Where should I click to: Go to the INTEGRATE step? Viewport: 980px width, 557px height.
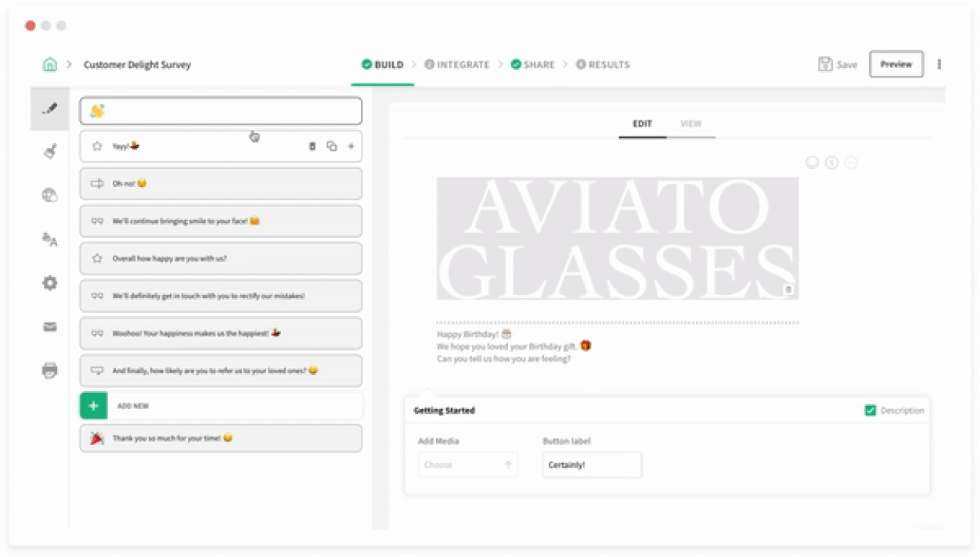pyautogui.click(x=457, y=65)
